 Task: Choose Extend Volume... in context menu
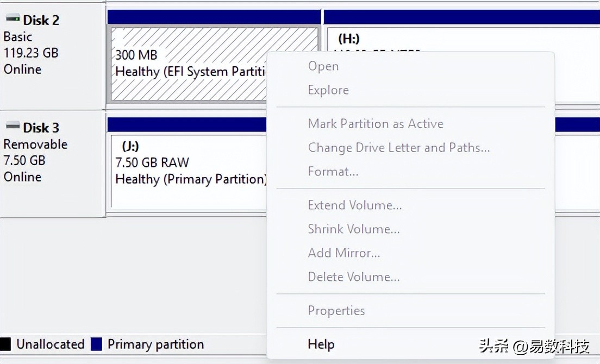click(355, 205)
